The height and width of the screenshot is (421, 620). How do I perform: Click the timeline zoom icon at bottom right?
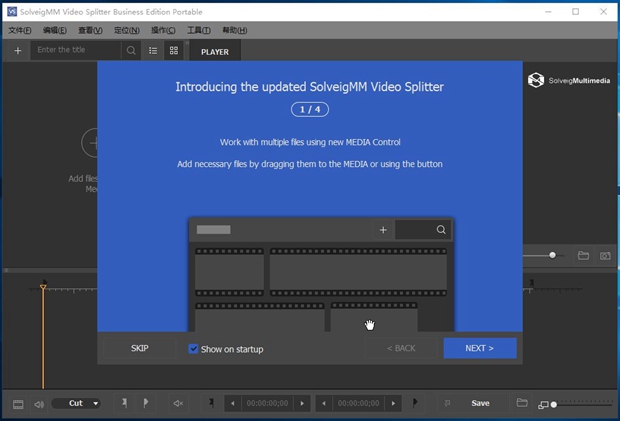point(543,404)
